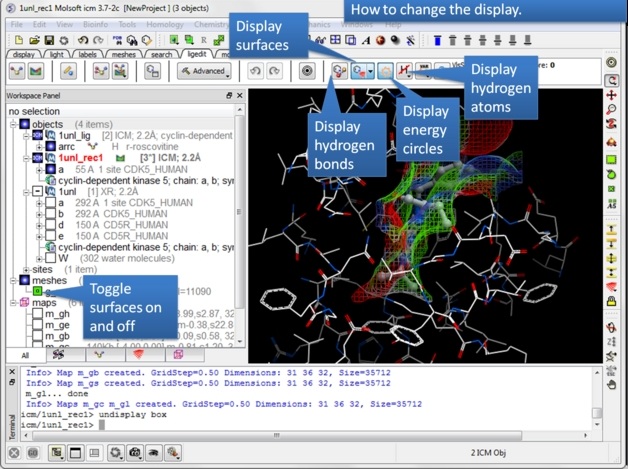Image resolution: width=628 pixels, height=469 pixels.
Task: Click the Open folder icon in toolbar
Action: (34, 40)
